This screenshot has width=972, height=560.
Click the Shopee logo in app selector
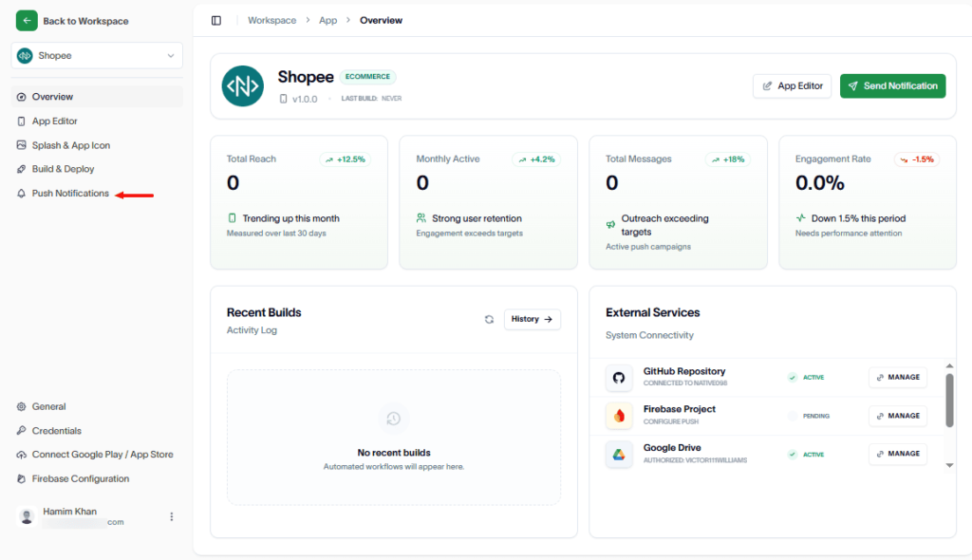25,56
